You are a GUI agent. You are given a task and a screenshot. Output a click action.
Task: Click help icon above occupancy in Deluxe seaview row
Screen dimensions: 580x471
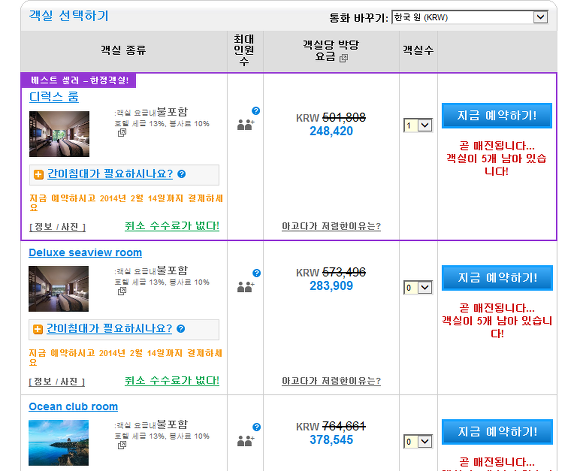pyautogui.click(x=256, y=273)
